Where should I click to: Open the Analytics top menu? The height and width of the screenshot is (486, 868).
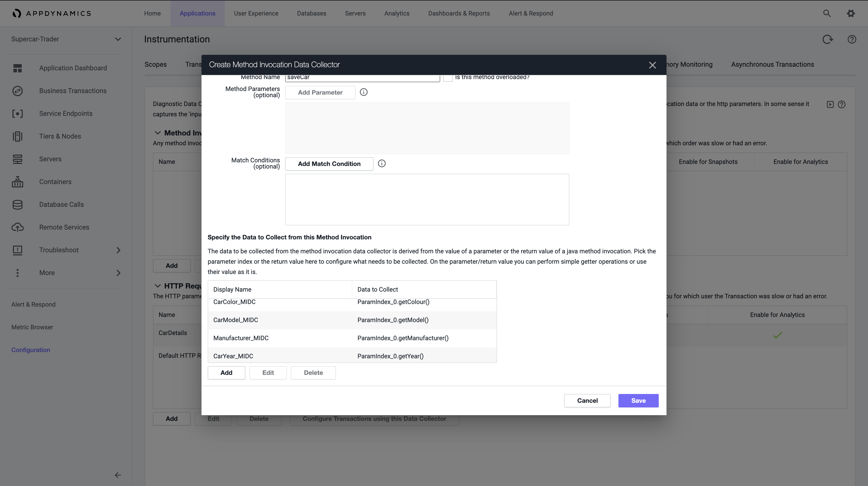(x=397, y=13)
